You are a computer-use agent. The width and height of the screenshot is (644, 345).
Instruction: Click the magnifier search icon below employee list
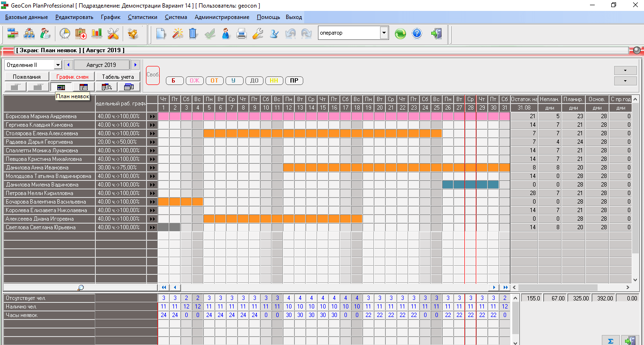(81, 287)
